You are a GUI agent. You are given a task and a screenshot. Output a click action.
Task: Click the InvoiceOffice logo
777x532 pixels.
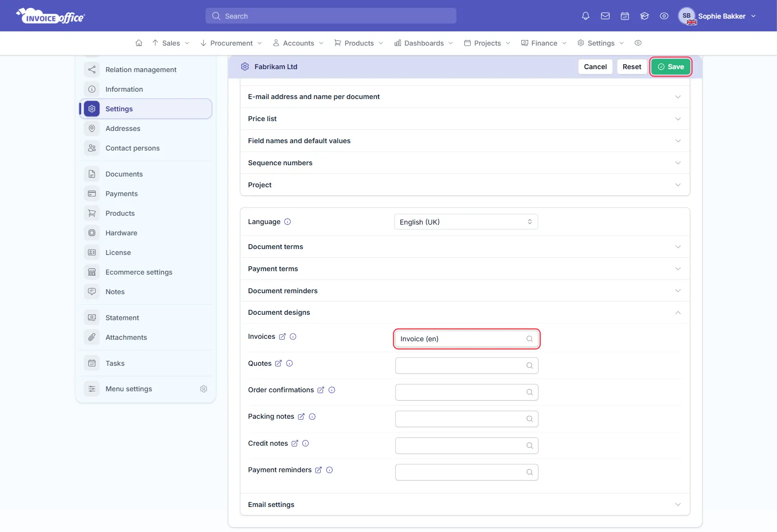pos(50,16)
